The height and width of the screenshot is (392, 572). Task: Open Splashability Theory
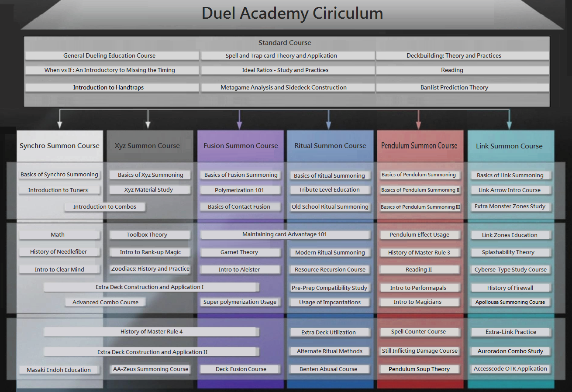point(510,252)
